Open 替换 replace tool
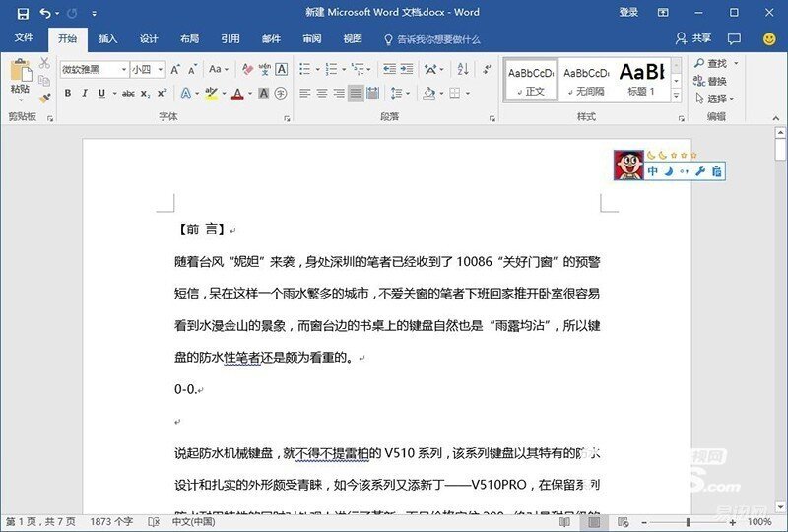The image size is (788, 532). click(709, 81)
